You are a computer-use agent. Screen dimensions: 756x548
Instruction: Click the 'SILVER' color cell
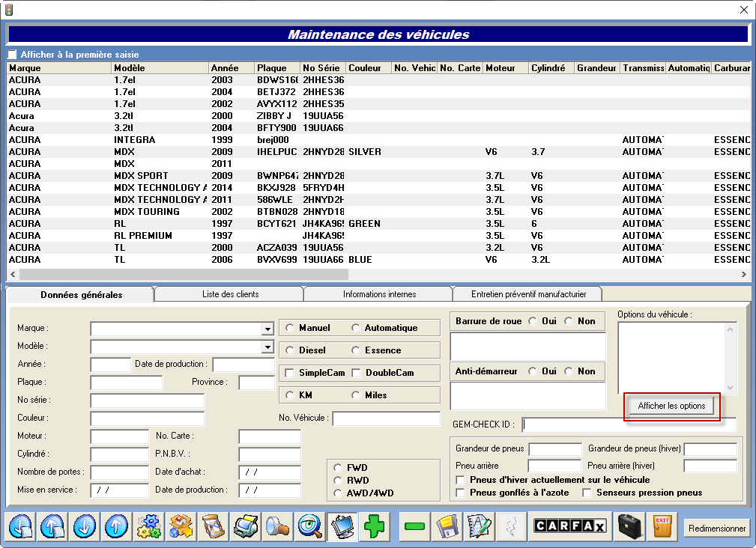click(365, 152)
